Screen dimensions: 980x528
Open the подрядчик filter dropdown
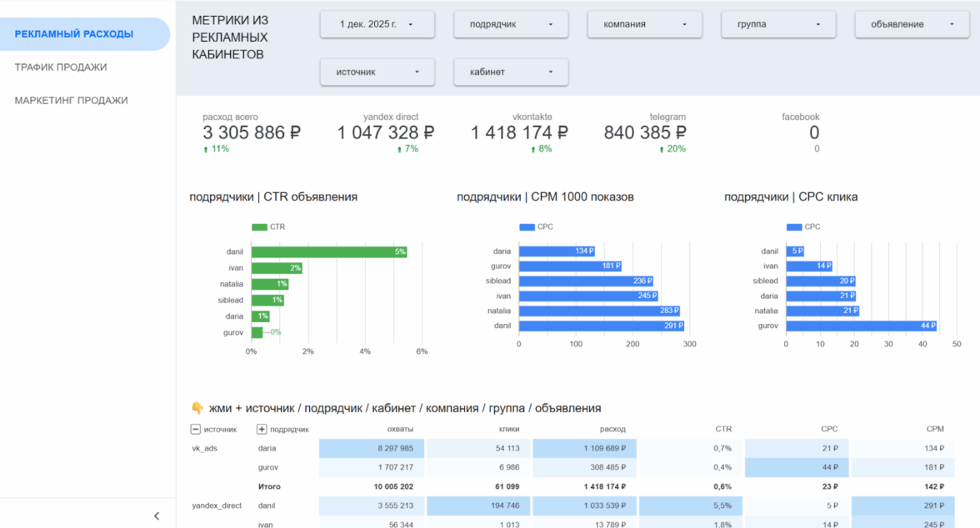point(511,24)
